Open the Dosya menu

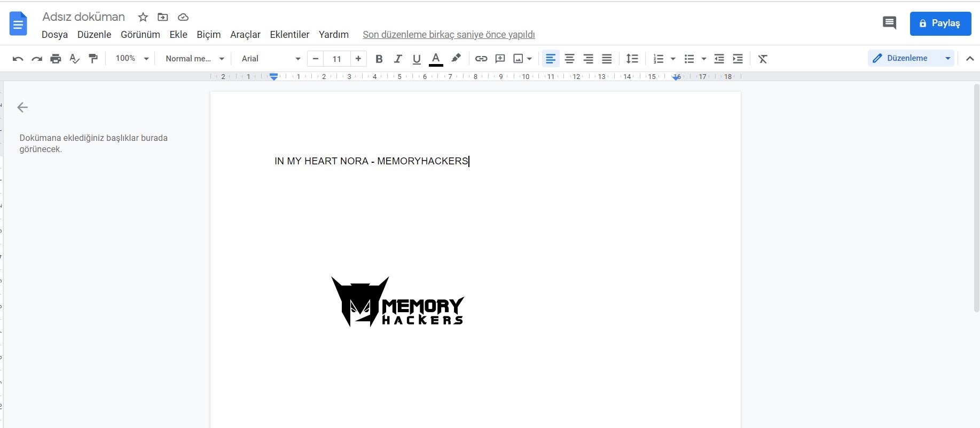(x=54, y=35)
